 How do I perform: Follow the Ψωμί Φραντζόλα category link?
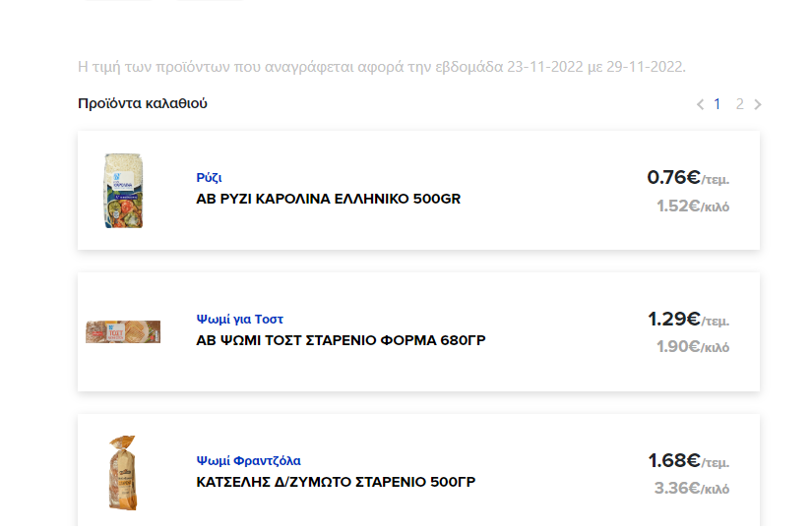249,460
